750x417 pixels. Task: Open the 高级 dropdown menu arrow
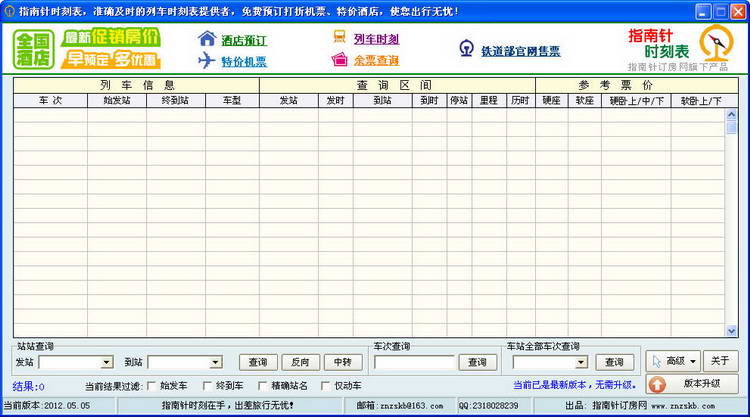pos(693,362)
